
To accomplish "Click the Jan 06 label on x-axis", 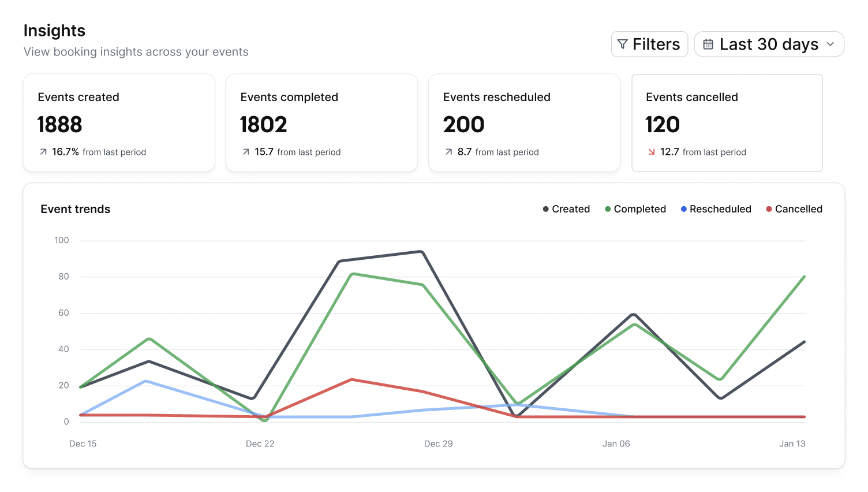I will coord(616,443).
